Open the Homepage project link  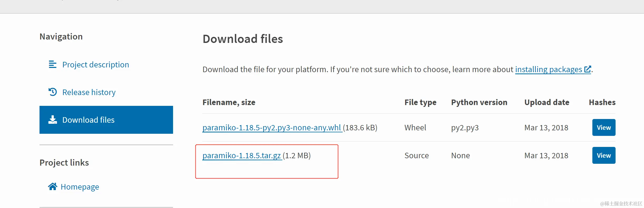point(80,187)
